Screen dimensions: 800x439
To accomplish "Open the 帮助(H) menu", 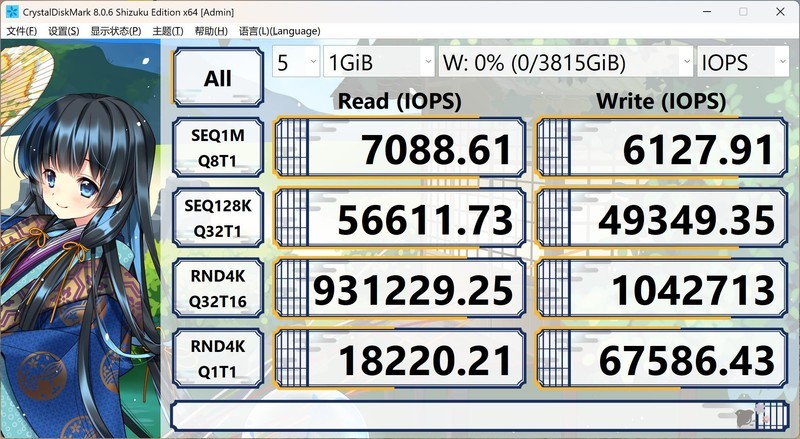I will pos(211,31).
